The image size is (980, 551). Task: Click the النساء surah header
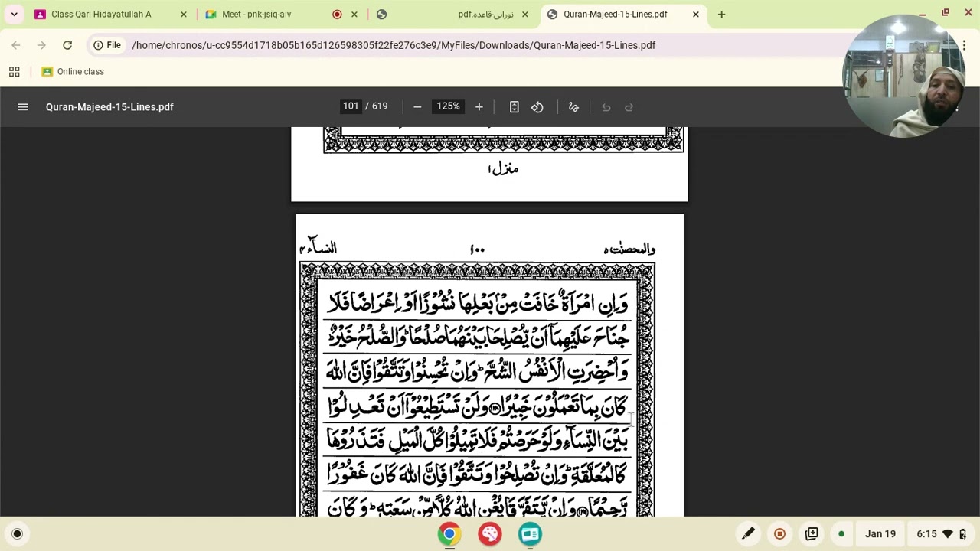(318, 246)
